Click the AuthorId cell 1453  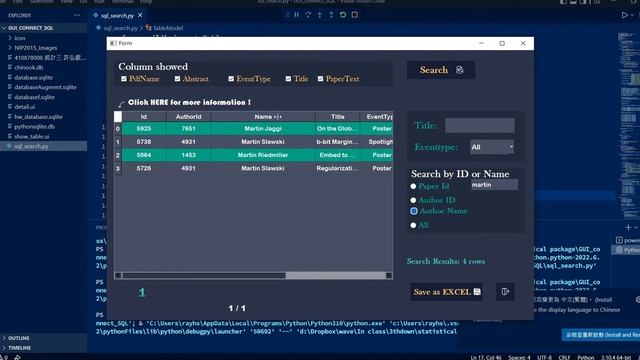[188, 155]
